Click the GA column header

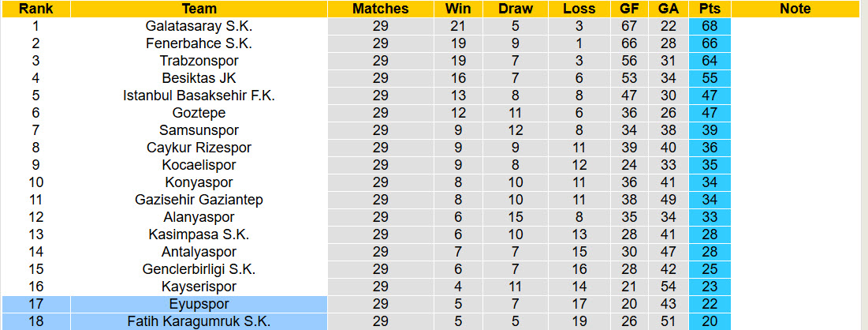(x=669, y=9)
